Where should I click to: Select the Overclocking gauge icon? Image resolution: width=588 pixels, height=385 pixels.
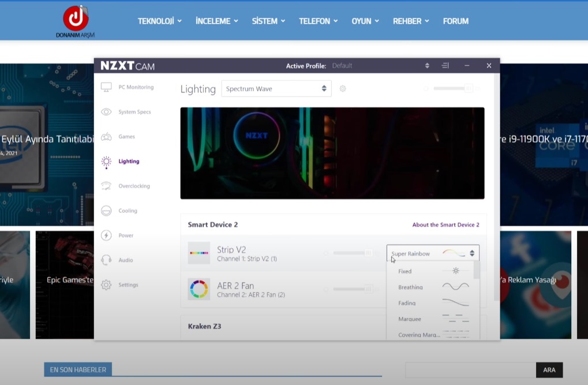[106, 186]
